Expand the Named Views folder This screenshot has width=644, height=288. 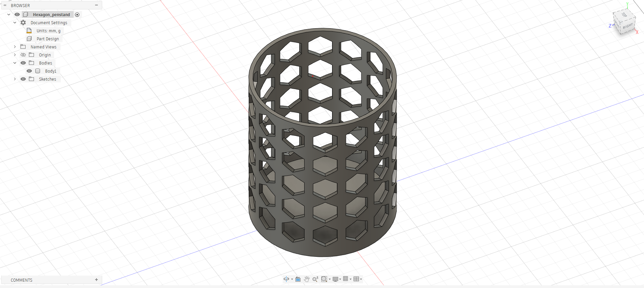click(15, 47)
